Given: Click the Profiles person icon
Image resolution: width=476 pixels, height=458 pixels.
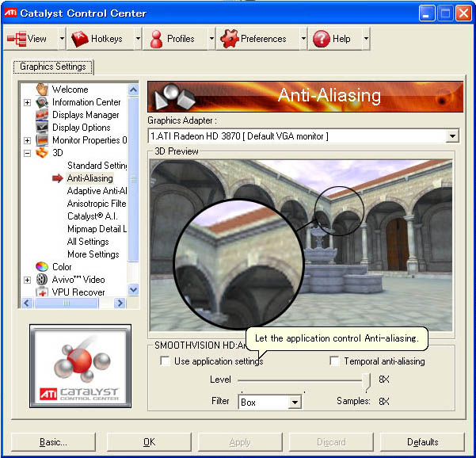Looking at the screenshot, I should click(157, 39).
